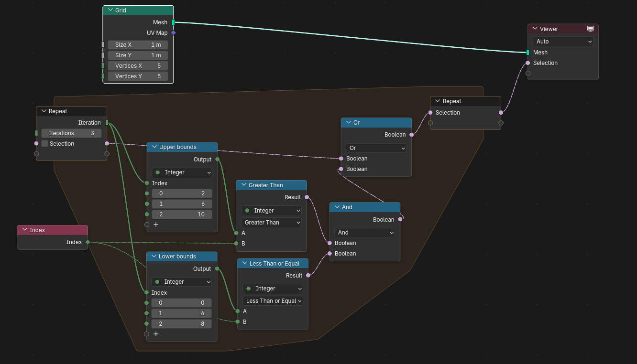Click the Size Y field in Grid
The width and height of the screenshot is (637, 364).
138,55
